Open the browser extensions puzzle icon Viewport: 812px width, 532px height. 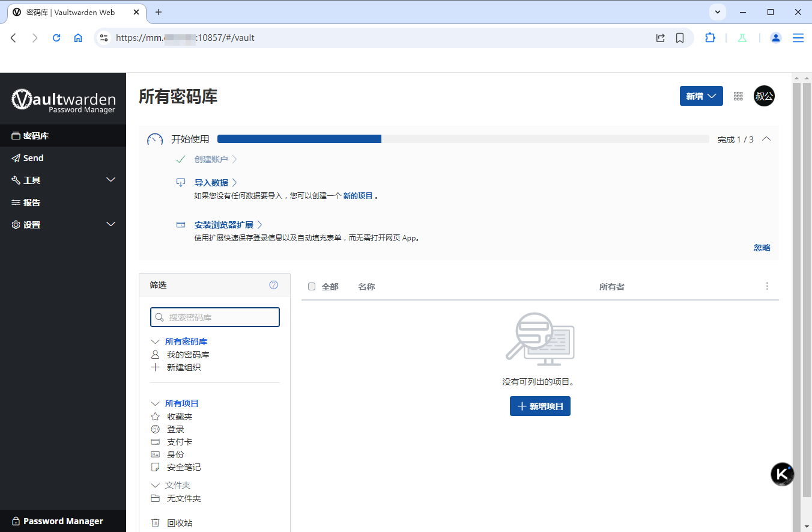point(710,38)
